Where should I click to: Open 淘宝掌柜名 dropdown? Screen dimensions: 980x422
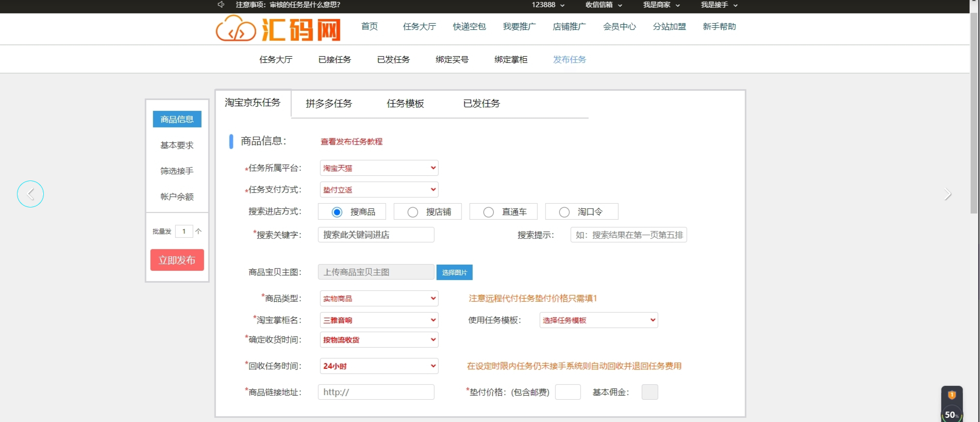379,320
